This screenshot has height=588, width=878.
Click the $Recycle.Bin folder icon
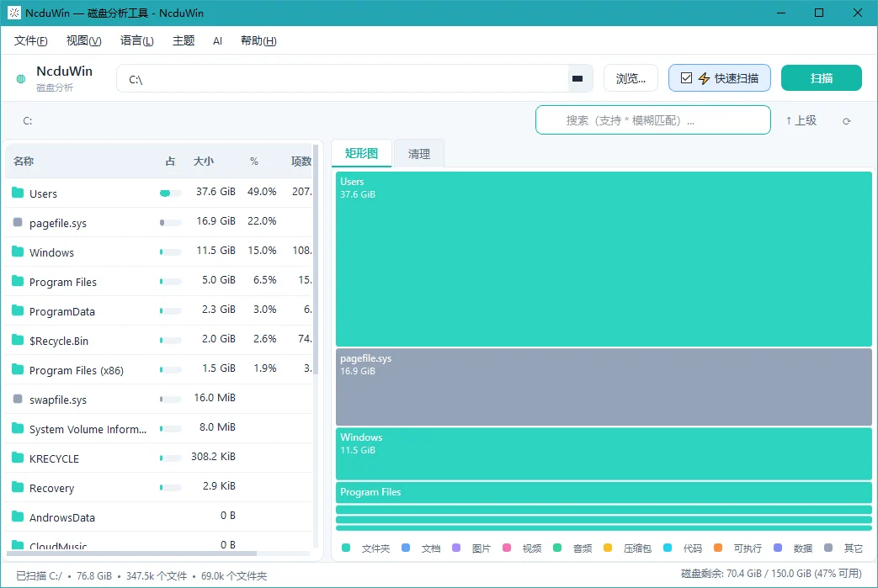pos(18,340)
